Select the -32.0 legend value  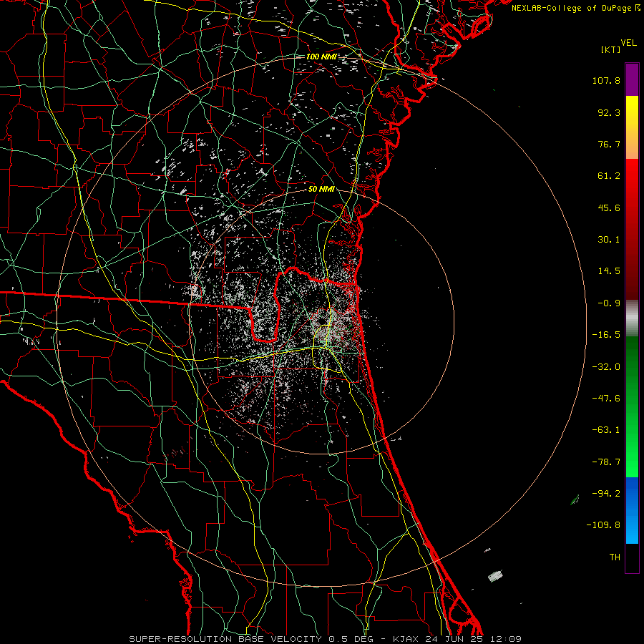606,367
